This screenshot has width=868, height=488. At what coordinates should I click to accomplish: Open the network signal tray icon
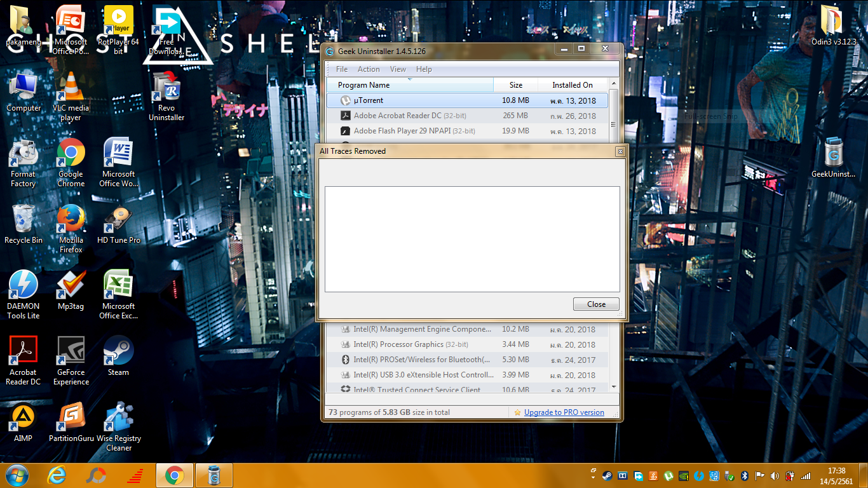[x=806, y=475]
